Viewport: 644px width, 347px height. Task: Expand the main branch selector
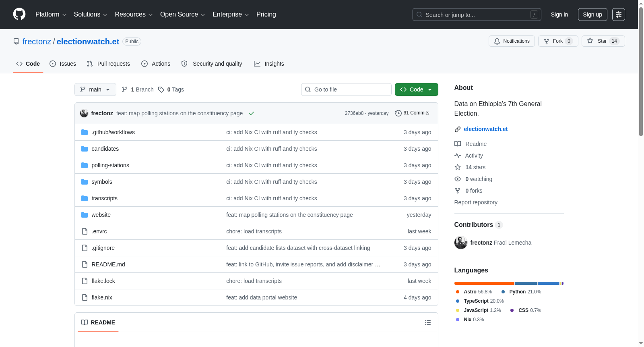coord(95,89)
